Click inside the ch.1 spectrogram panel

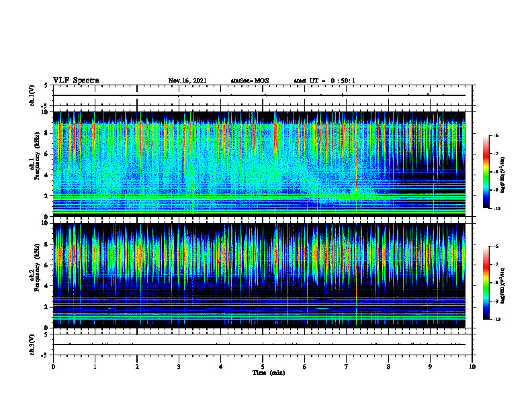(259, 164)
